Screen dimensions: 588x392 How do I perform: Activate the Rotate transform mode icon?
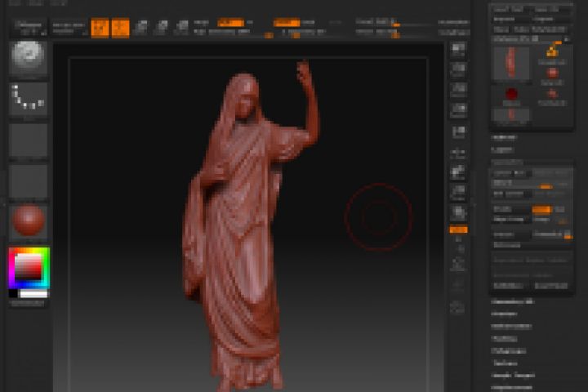[x=182, y=28]
